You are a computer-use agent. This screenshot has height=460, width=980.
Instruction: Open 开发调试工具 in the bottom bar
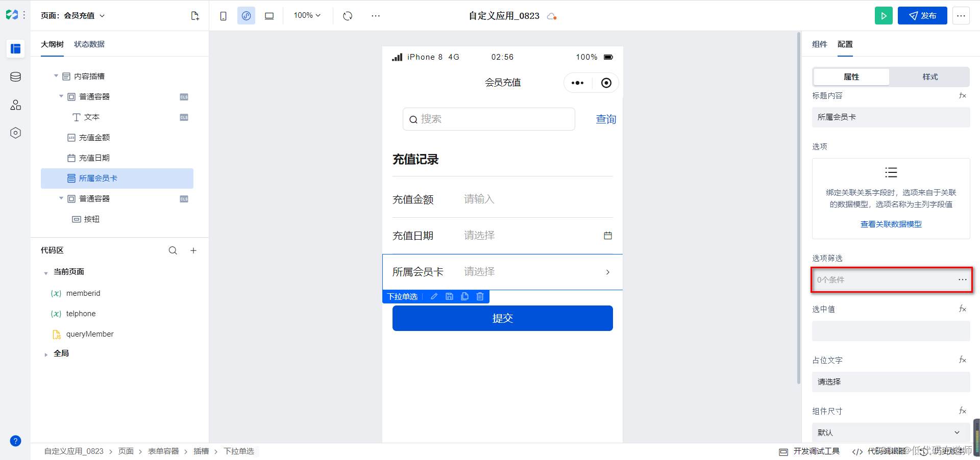[810, 451]
